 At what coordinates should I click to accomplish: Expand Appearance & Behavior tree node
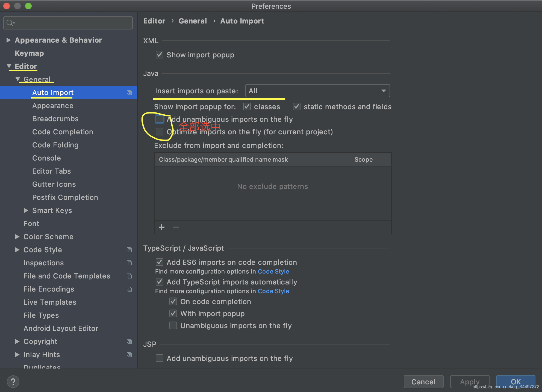(9, 40)
